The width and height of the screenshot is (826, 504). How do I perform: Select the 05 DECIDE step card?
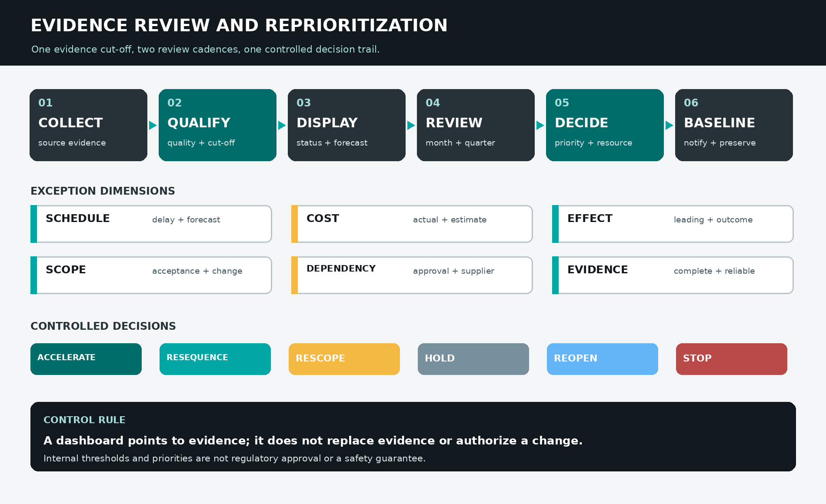click(605, 125)
